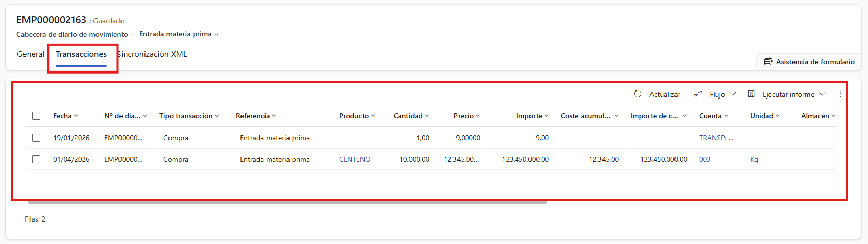Click the Ejecutar informe report icon
Screen dimensions: 868x244
tap(751, 94)
